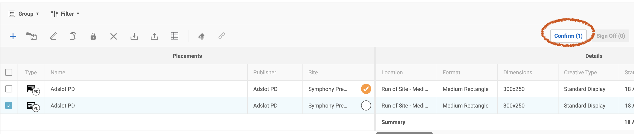Click the horizontal scrollbar under Summary
The width and height of the screenshot is (644, 134).
click(x=404, y=133)
